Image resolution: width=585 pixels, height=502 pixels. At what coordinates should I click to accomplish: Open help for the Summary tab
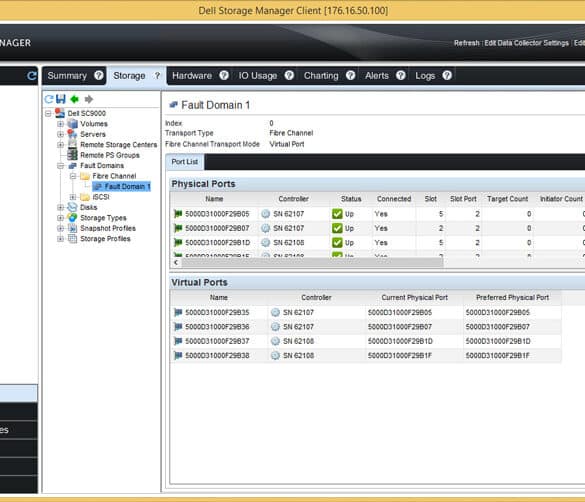(x=98, y=75)
